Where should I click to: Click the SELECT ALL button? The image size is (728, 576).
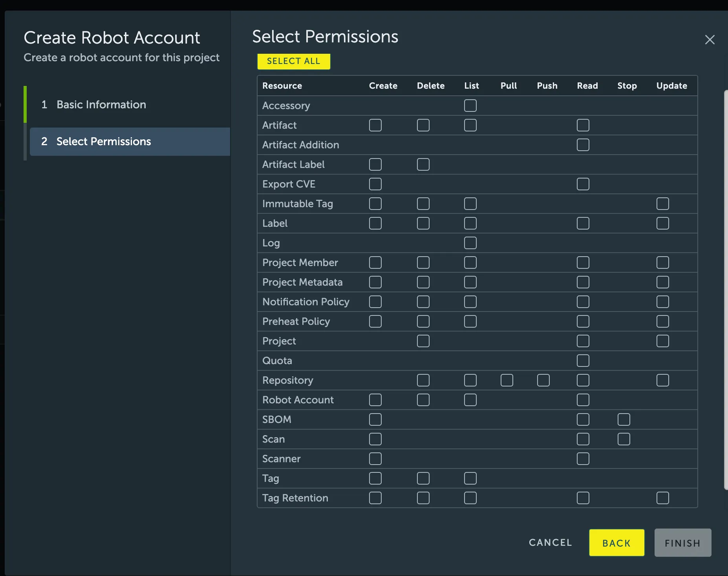tap(293, 61)
